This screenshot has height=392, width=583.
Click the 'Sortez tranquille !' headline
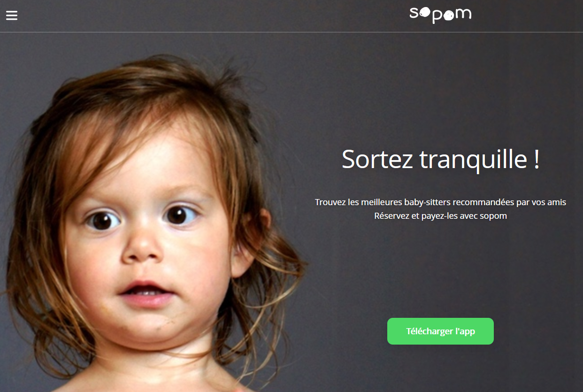coord(440,159)
